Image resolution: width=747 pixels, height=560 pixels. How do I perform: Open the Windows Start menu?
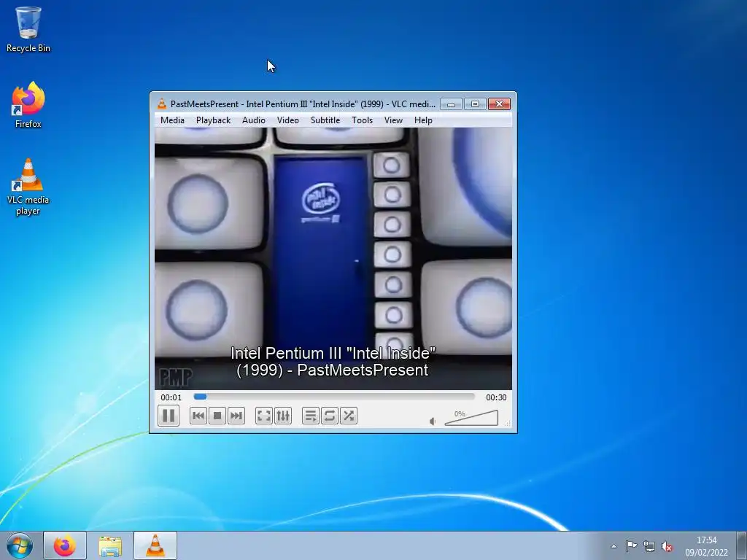point(20,545)
